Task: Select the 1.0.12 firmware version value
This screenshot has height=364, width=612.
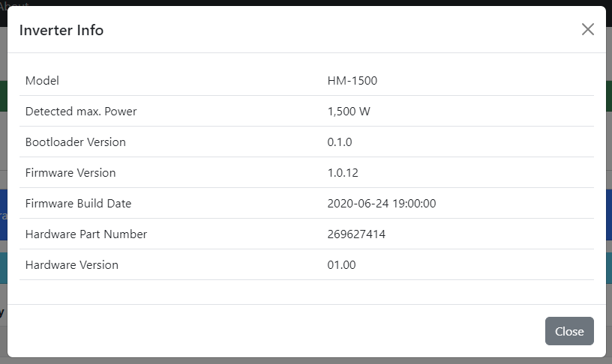Action: coord(343,173)
